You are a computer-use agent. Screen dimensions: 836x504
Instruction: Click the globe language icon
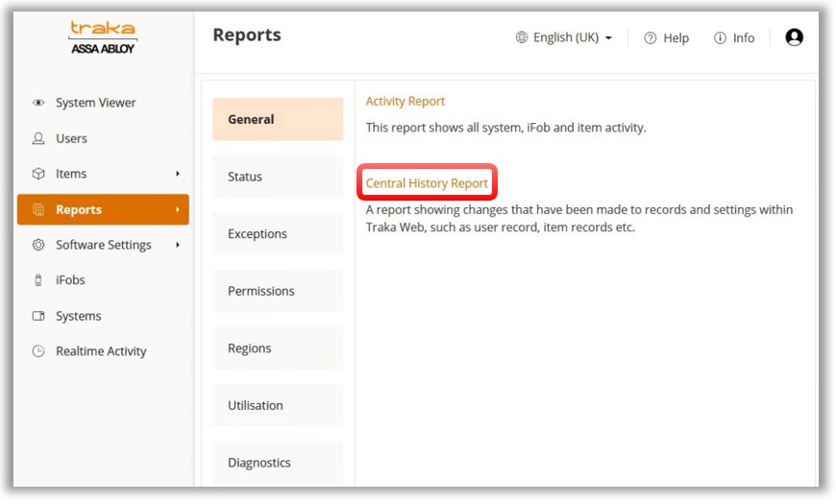(522, 37)
